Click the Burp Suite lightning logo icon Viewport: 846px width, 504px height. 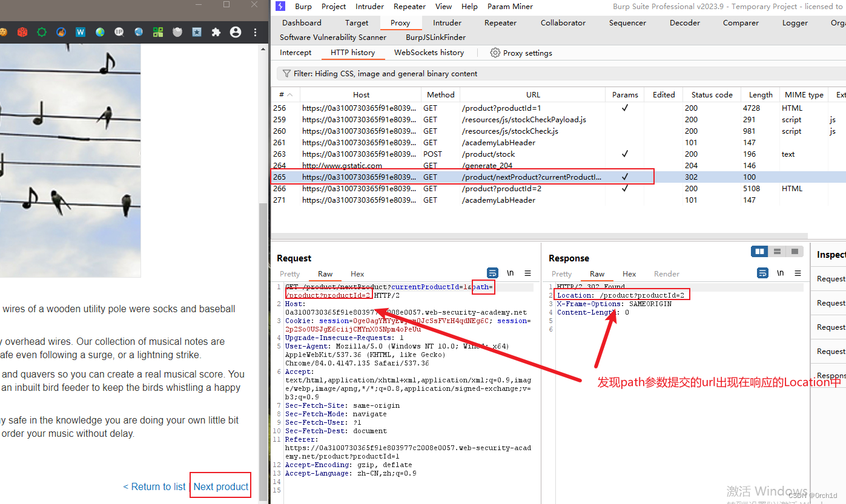[x=280, y=6]
